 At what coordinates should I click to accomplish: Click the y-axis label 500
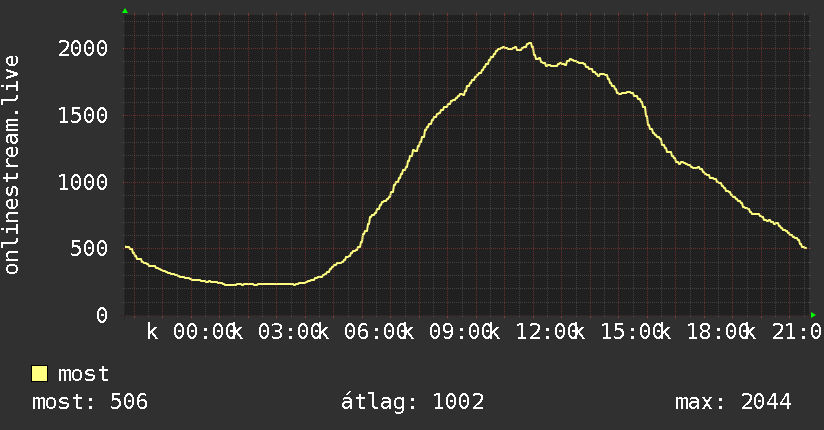point(89,249)
